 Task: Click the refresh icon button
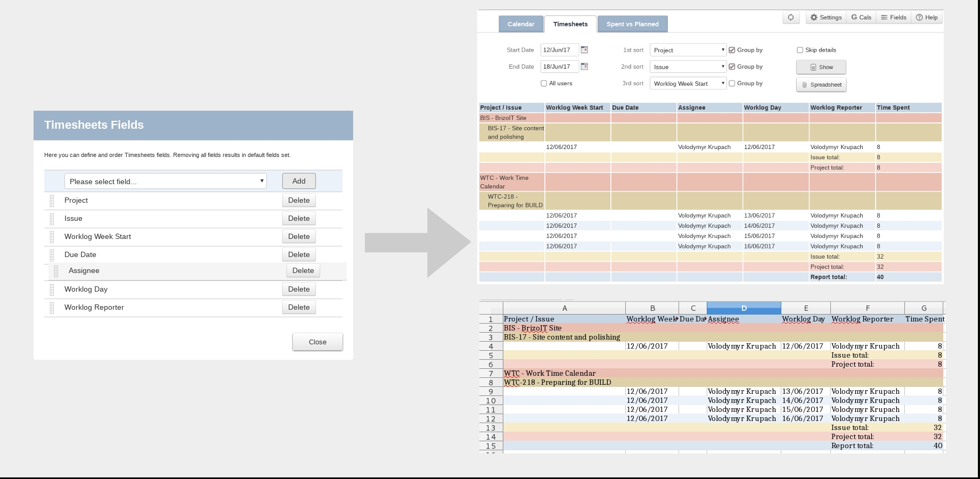tap(791, 18)
